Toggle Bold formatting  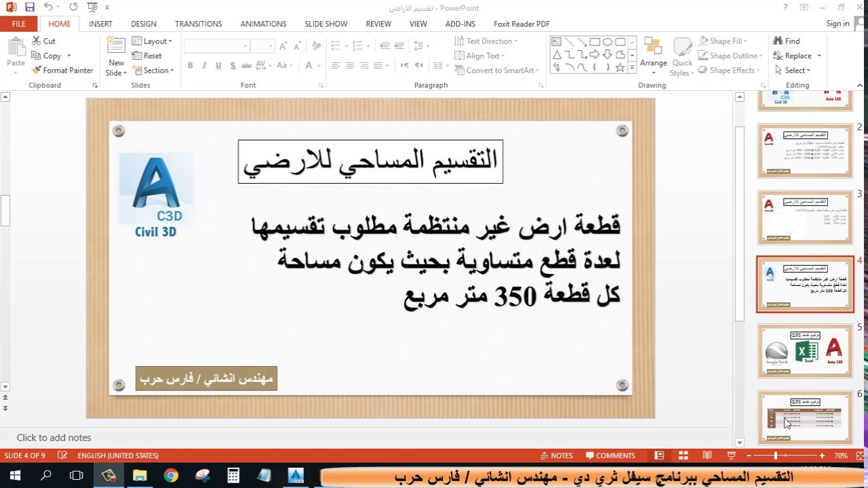tap(191, 66)
